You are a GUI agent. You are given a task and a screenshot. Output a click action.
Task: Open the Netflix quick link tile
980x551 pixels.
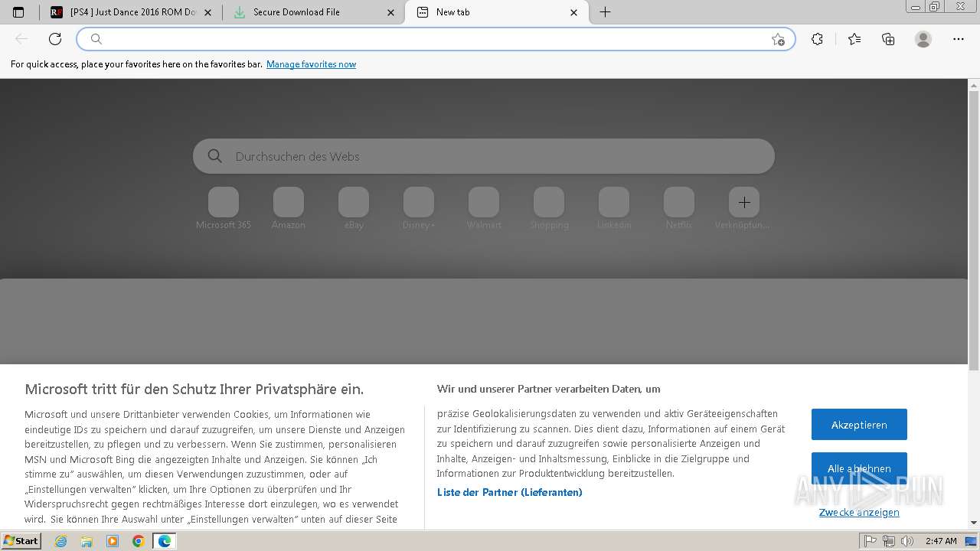tap(679, 208)
